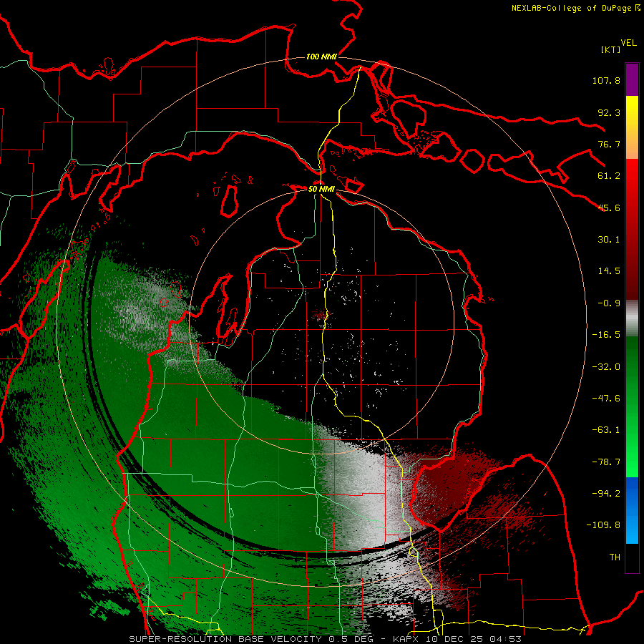Image resolution: width=644 pixels, height=644 pixels.
Task: Click the -109.8 legend value
Action: pos(603,525)
